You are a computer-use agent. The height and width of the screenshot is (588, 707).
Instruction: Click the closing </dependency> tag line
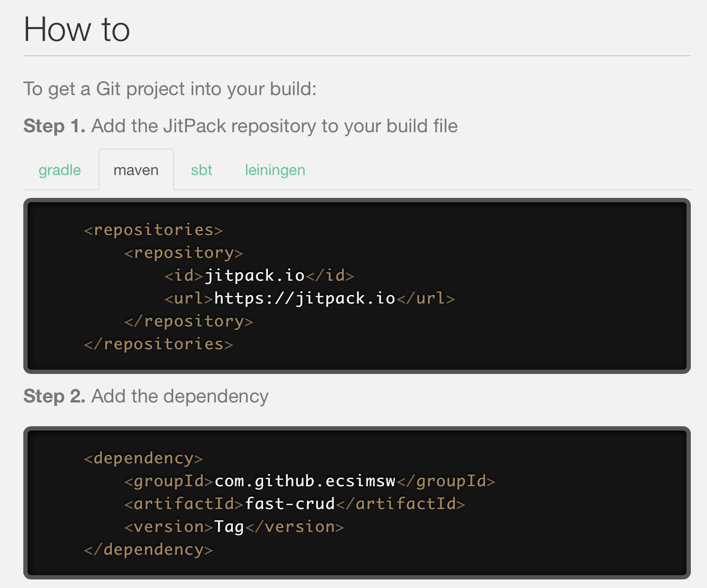148,549
